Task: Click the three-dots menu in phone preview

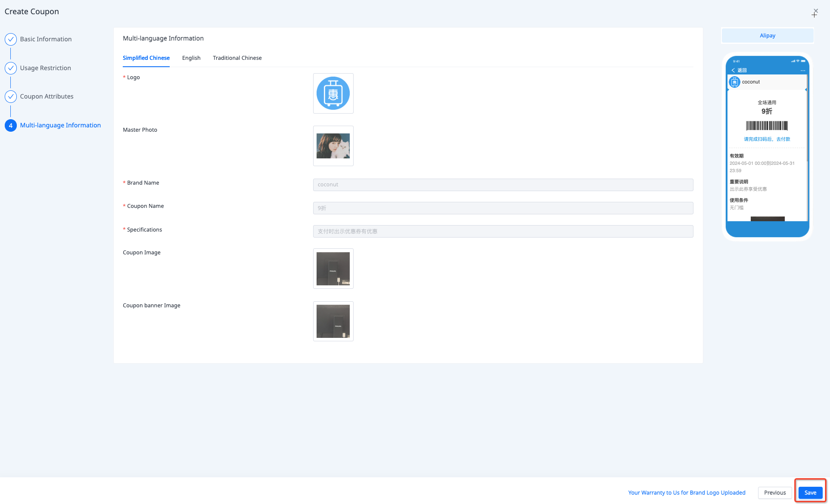Action: pos(802,70)
